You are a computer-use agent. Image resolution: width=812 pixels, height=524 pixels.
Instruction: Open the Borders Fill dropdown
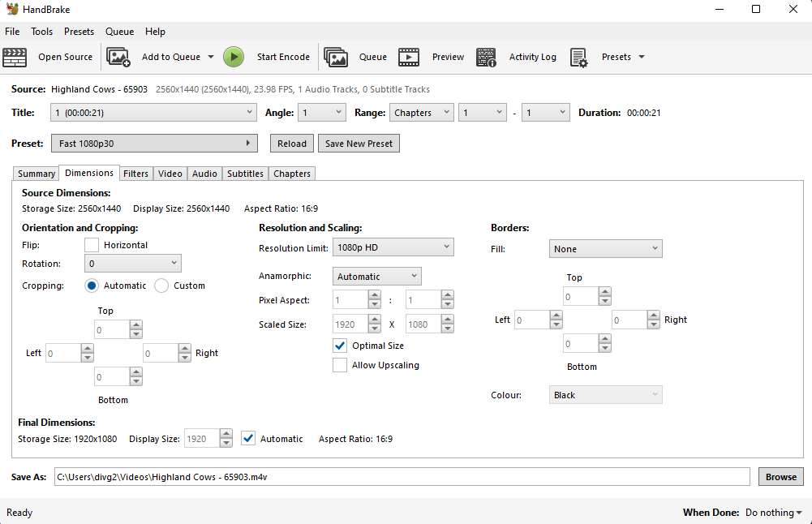coord(605,249)
